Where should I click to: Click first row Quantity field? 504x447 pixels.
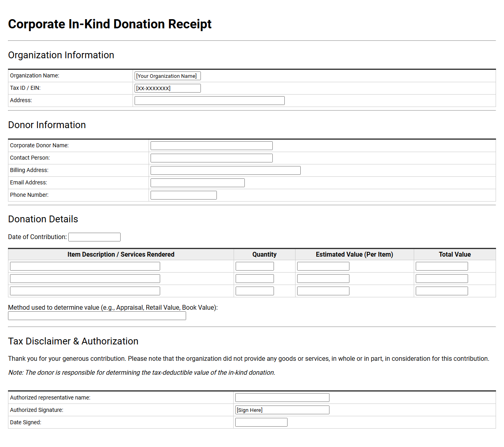point(255,266)
